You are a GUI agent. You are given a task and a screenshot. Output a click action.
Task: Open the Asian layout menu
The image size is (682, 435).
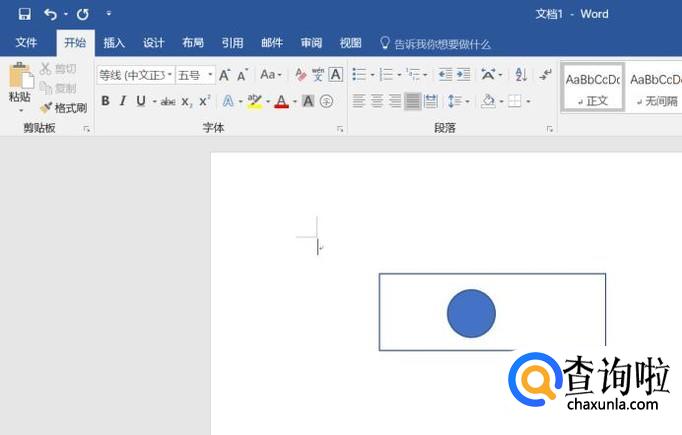488,75
